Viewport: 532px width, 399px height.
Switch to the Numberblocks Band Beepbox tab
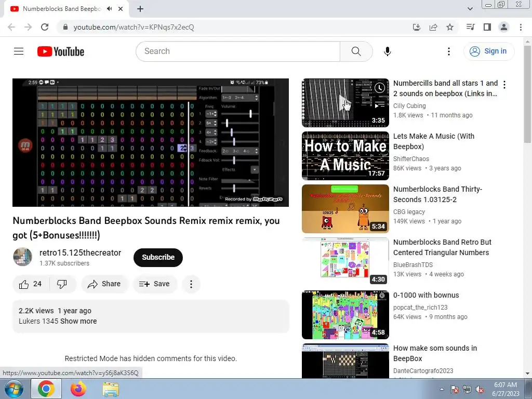coord(62,9)
